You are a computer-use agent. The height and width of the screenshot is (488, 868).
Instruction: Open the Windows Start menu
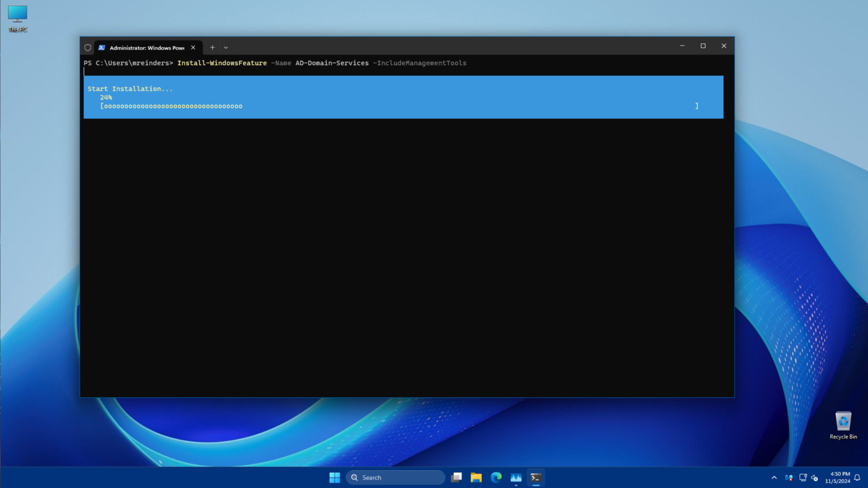[x=334, y=477]
